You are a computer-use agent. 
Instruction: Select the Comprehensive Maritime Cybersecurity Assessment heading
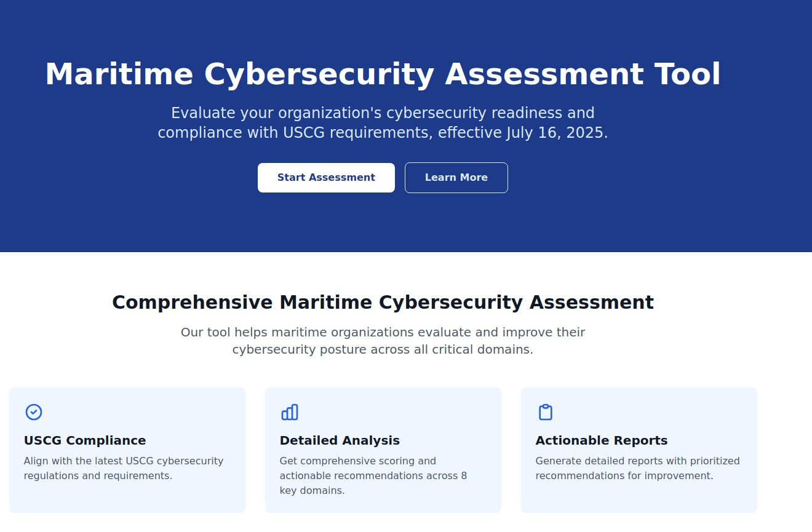pyautogui.click(x=383, y=303)
